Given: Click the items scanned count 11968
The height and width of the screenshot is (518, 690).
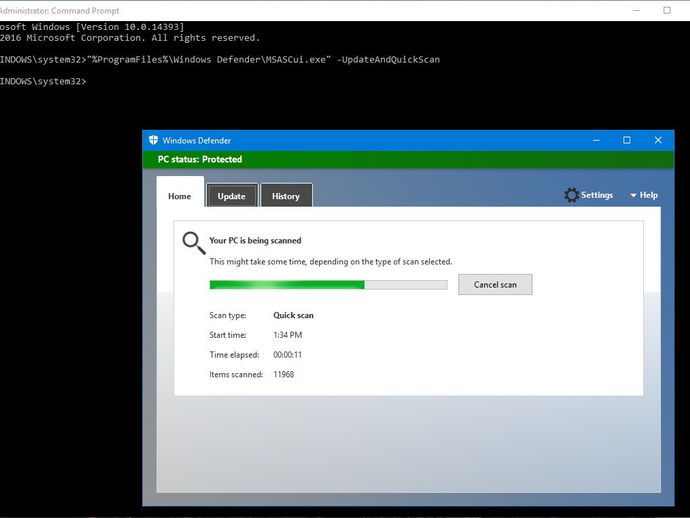Looking at the screenshot, I should (x=284, y=375).
